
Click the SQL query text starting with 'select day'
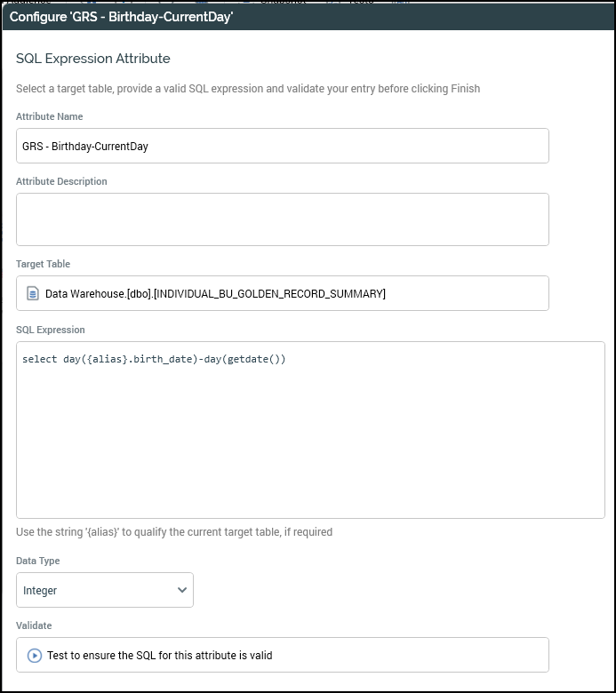pos(154,359)
